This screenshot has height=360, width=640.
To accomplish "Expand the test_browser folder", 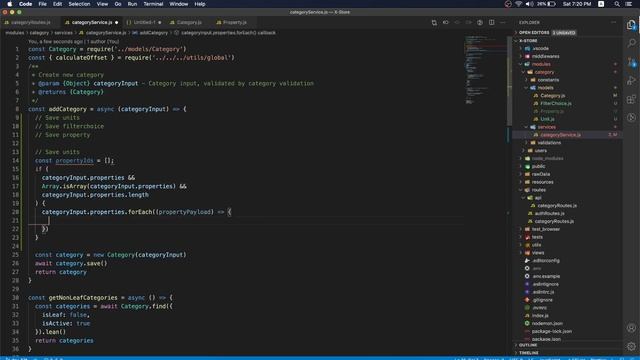I will pyautogui.click(x=546, y=229).
